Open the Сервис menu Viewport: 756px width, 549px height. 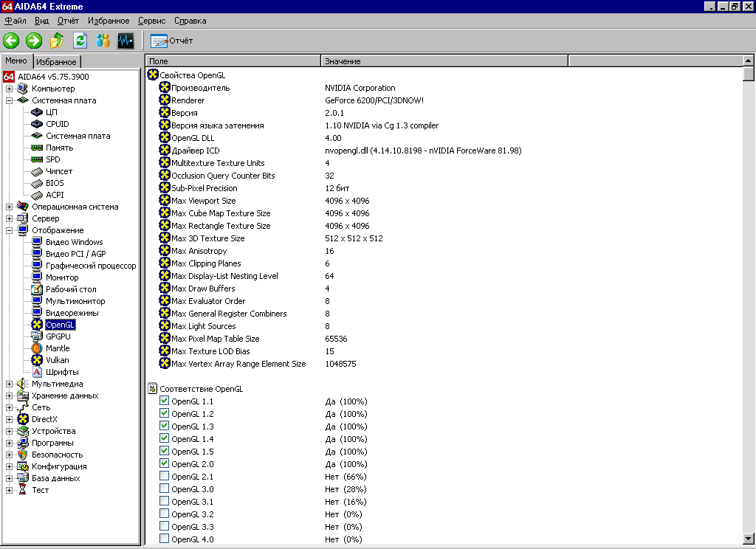coord(151,21)
